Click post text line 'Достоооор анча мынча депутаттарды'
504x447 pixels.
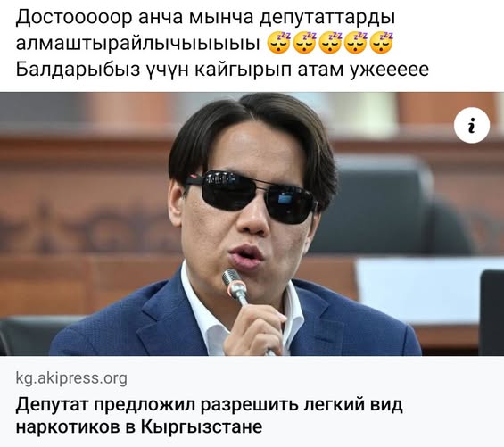click(x=205, y=18)
